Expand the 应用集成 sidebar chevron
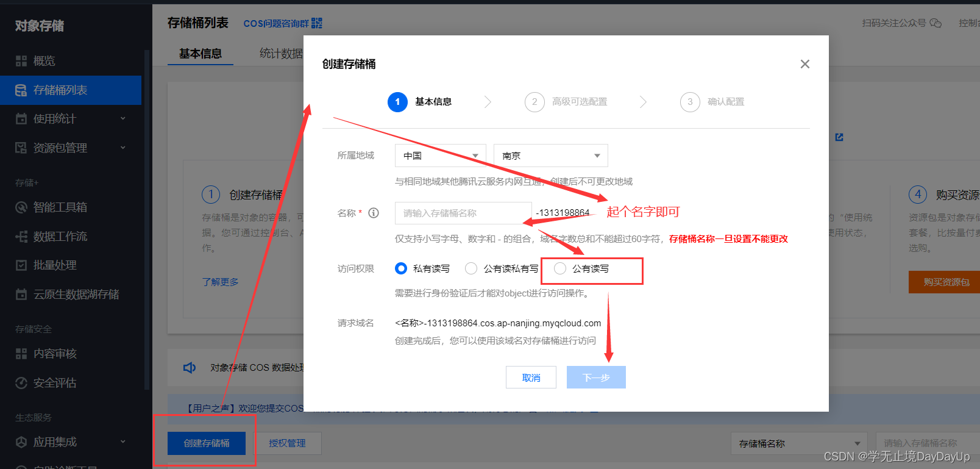 coord(123,442)
